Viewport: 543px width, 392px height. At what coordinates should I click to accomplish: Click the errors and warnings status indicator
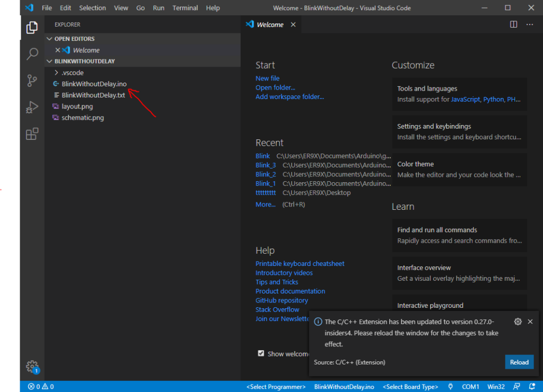(41, 387)
